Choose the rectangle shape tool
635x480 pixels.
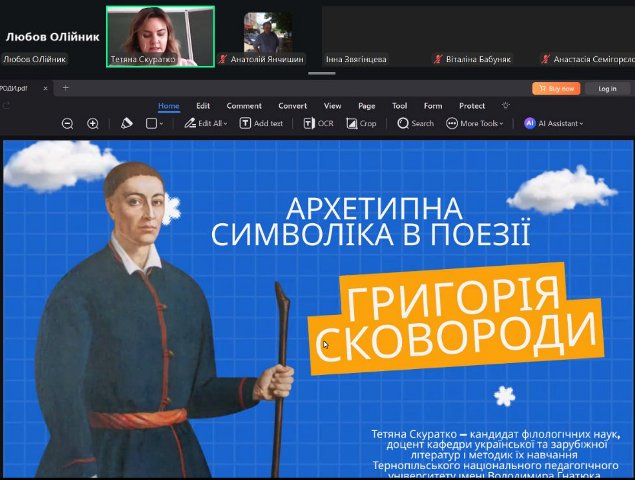(151, 124)
